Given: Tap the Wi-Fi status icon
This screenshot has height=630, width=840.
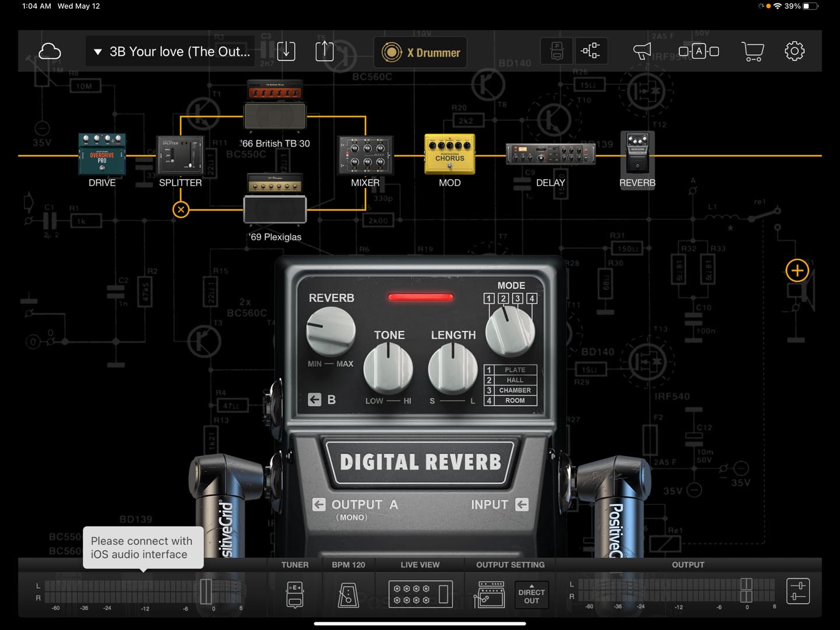Looking at the screenshot, I should 778,6.
